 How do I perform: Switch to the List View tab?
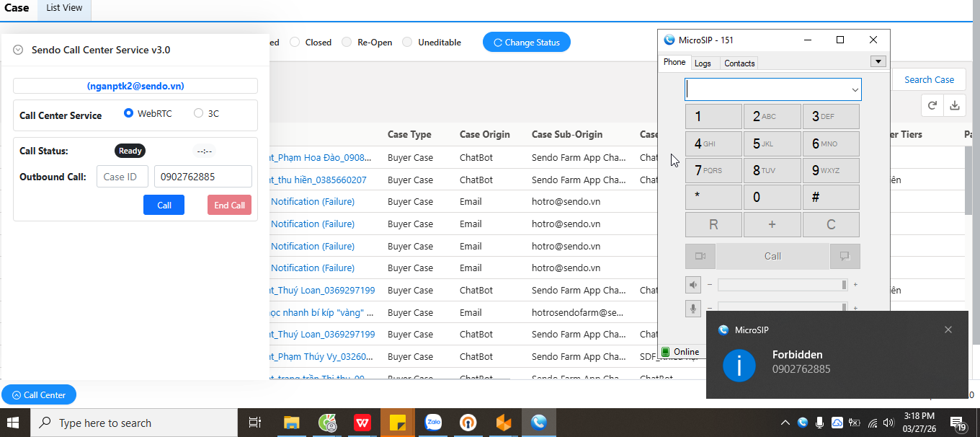point(64,8)
